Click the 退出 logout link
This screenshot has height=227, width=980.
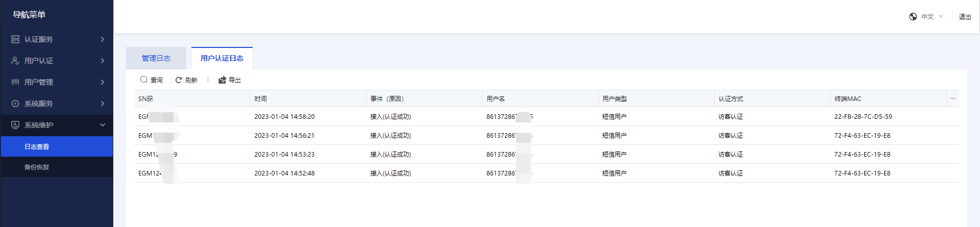coord(965,17)
